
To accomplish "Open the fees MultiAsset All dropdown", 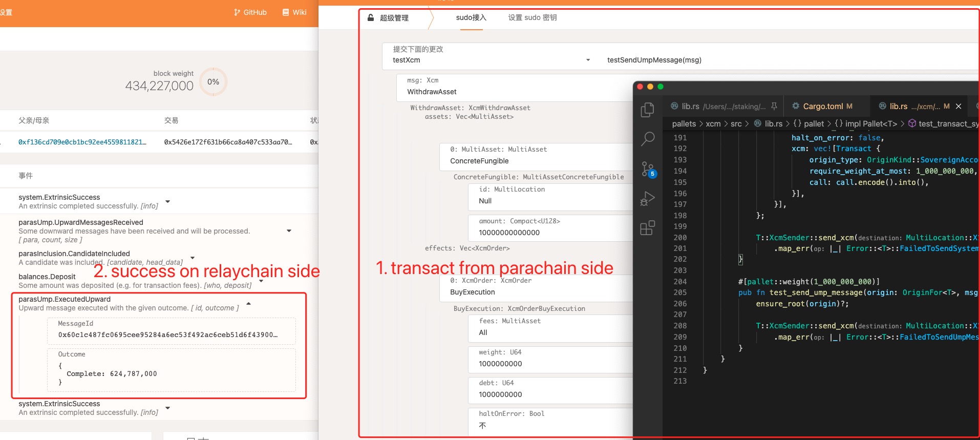I will click(x=550, y=328).
